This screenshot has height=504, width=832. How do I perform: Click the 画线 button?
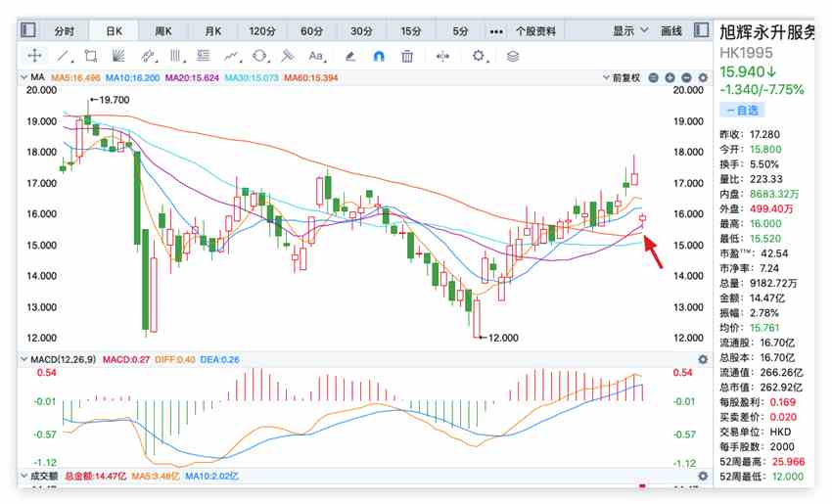671,30
